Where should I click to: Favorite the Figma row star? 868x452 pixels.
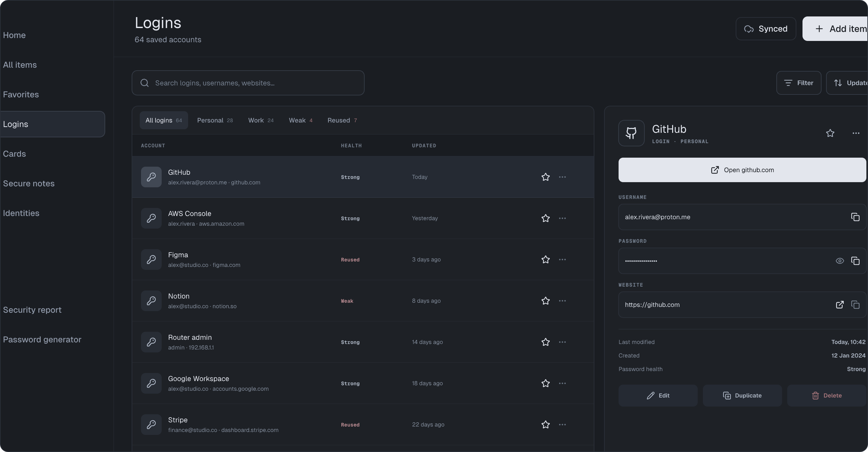pyautogui.click(x=546, y=260)
